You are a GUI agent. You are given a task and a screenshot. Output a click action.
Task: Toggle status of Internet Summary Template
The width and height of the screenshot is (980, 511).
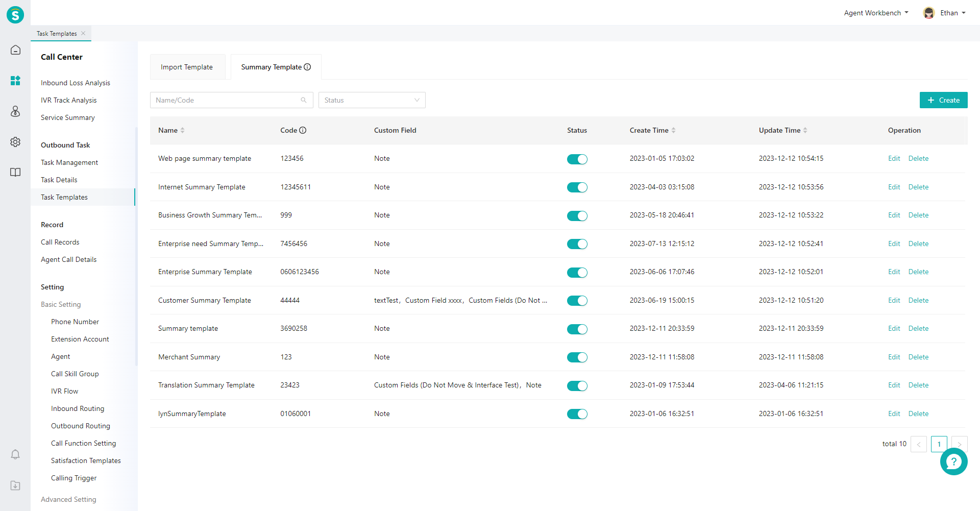tap(577, 187)
